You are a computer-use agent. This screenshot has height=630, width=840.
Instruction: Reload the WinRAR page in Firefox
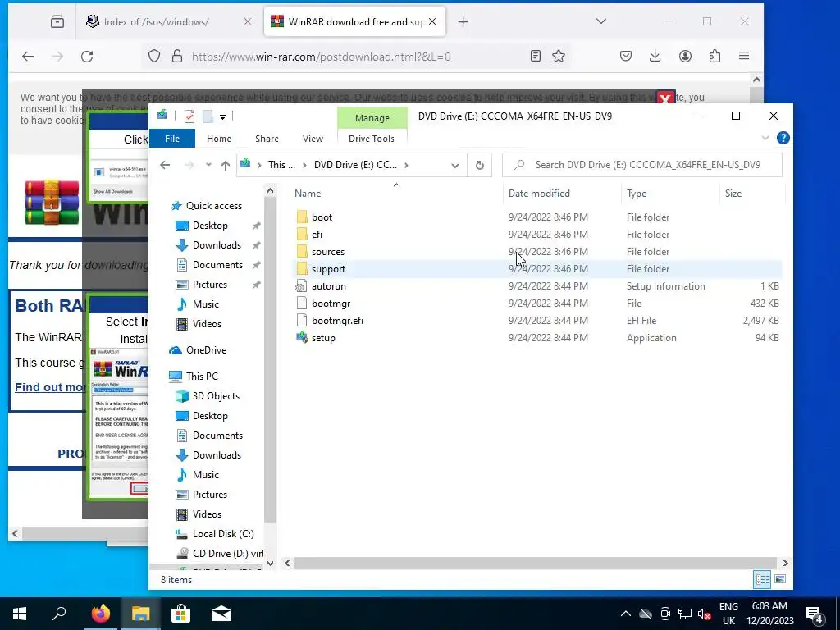87,57
